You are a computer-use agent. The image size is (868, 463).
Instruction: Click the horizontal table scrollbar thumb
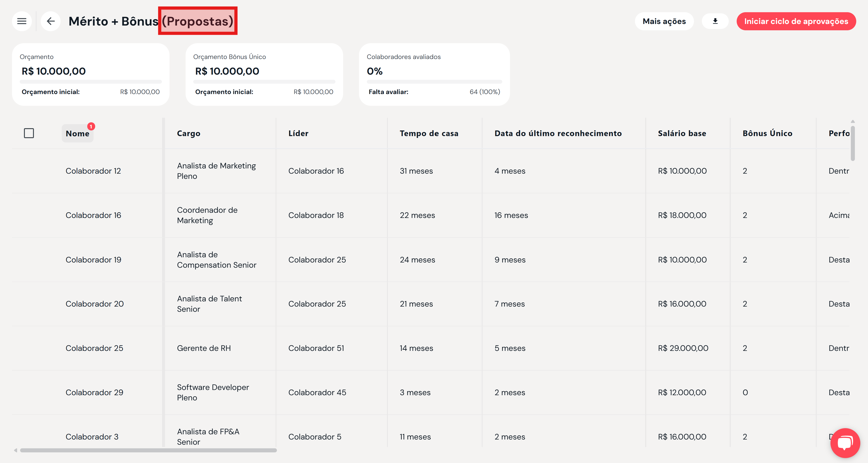[148, 450]
